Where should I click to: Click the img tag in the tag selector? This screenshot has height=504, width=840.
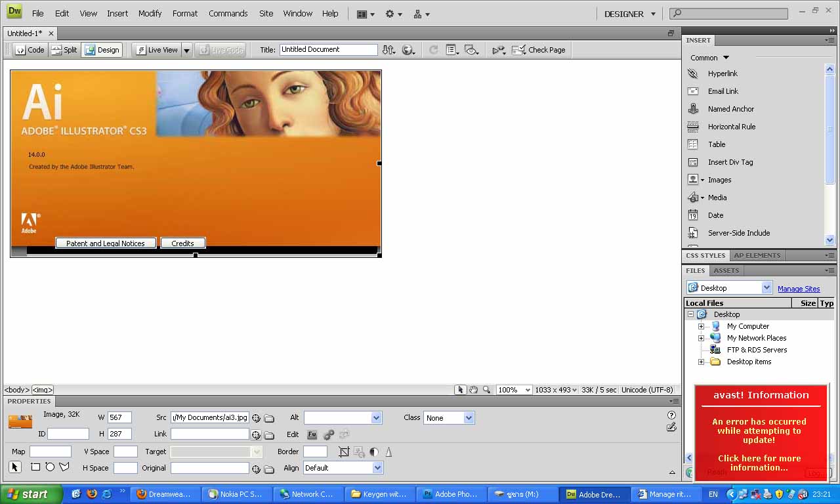[43, 390]
